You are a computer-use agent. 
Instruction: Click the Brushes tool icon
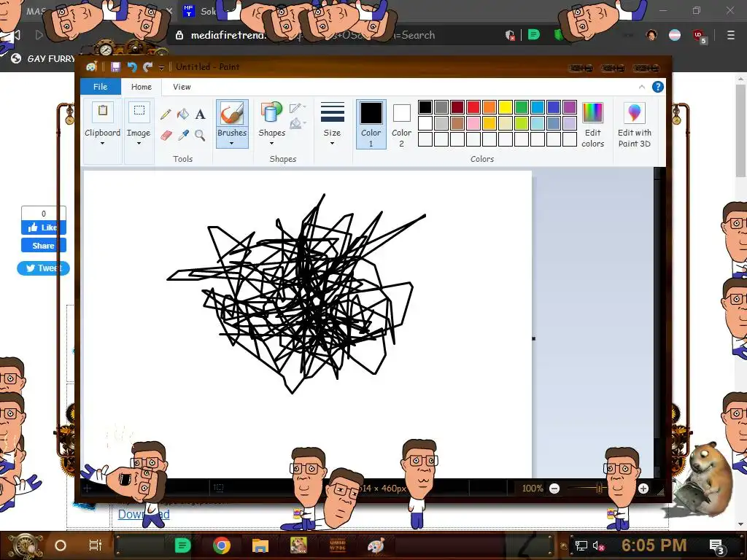[x=232, y=114]
